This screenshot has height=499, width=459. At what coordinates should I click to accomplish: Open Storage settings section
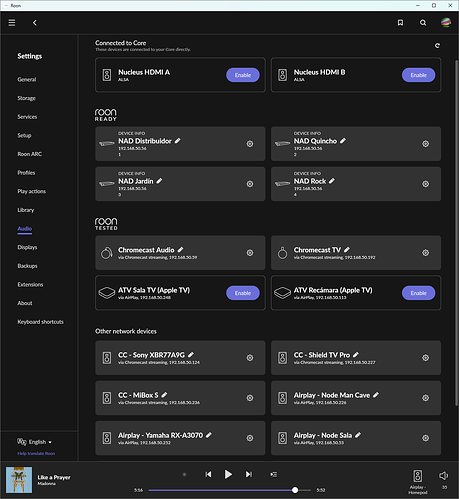pyautogui.click(x=27, y=98)
